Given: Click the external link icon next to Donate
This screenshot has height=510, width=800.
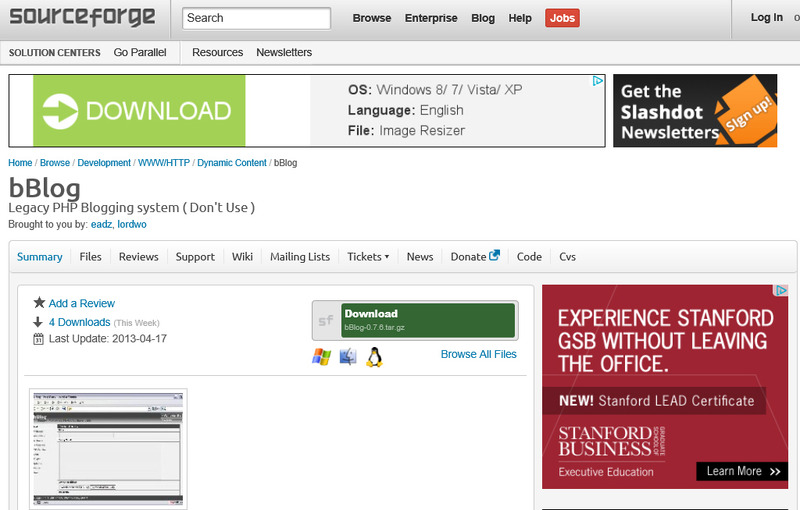Looking at the screenshot, I should 494,256.
